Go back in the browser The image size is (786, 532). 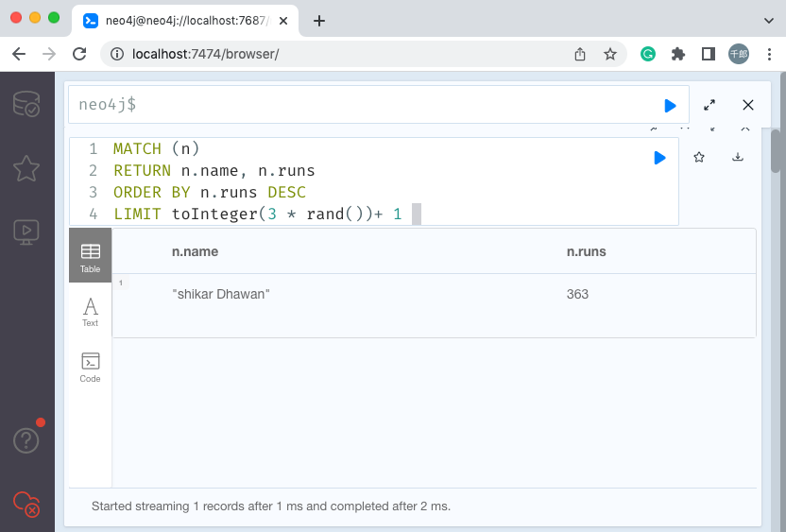coord(19,54)
